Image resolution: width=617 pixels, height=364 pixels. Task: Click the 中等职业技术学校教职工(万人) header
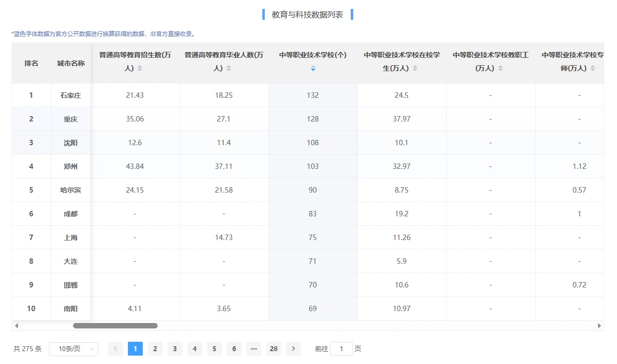pyautogui.click(x=491, y=62)
